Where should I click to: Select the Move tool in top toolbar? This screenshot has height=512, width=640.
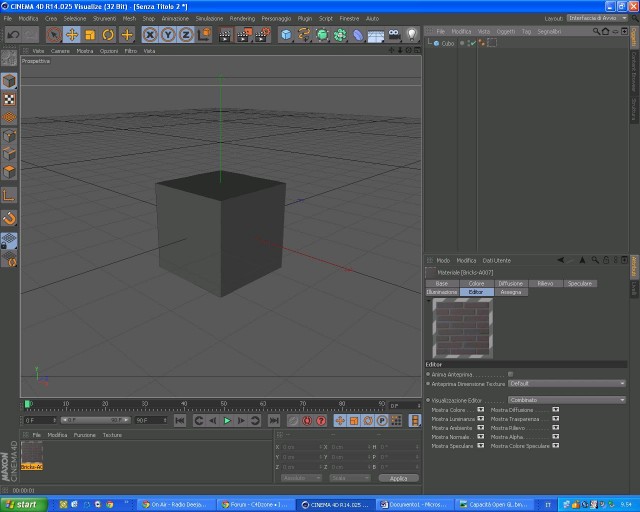pos(72,35)
